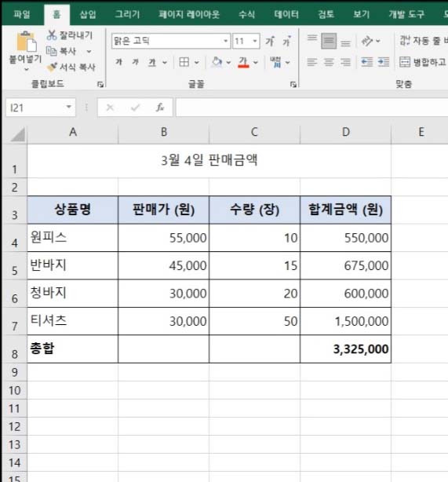Click cell 티셔츠
The height and width of the screenshot is (482, 448).
tap(72, 321)
